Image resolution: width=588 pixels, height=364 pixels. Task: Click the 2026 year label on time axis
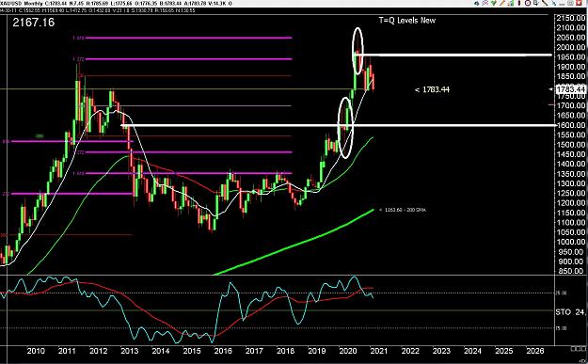pyautogui.click(x=535, y=351)
